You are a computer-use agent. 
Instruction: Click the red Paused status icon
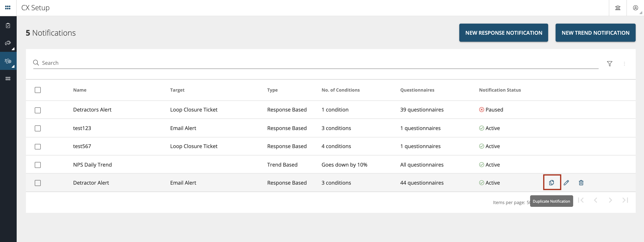[481, 110]
